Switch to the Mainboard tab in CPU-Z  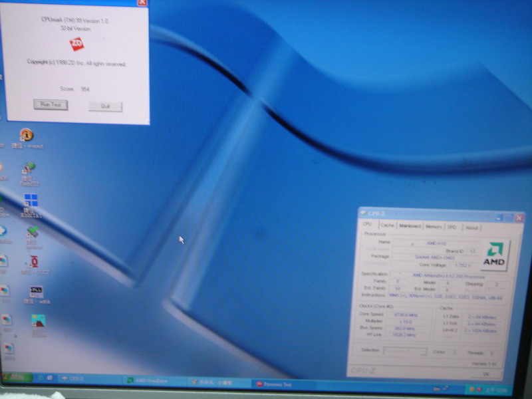[x=410, y=226]
